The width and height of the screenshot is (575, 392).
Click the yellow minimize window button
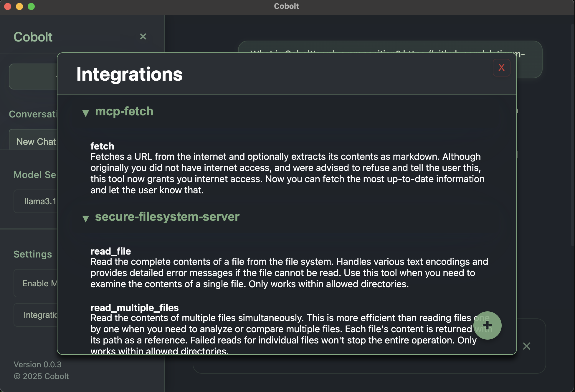point(19,6)
